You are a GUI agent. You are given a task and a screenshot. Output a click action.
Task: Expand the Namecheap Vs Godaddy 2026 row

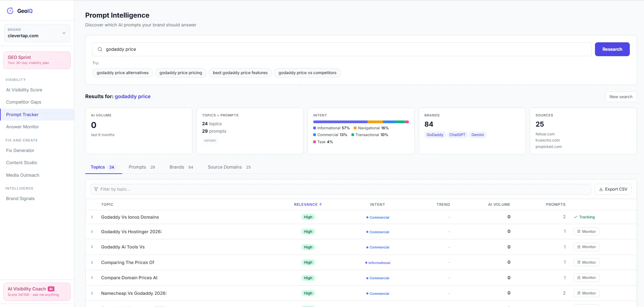(92, 293)
